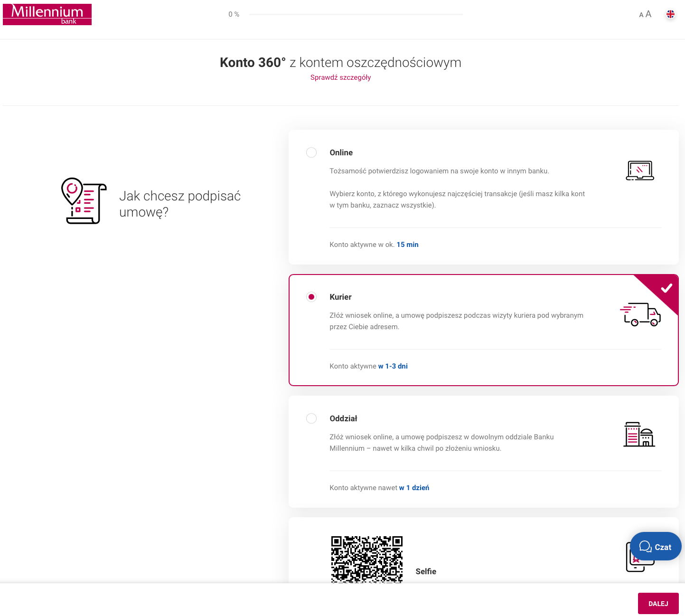
Task: Click the '15 min' activation time text
Action: (407, 245)
